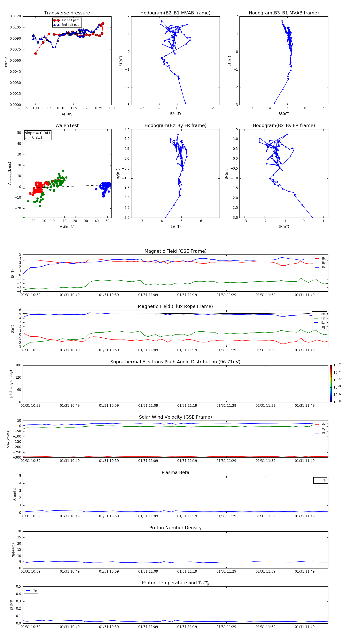
Task: Click the Vremaining(km/s) y-axis label
Action: 10,173
